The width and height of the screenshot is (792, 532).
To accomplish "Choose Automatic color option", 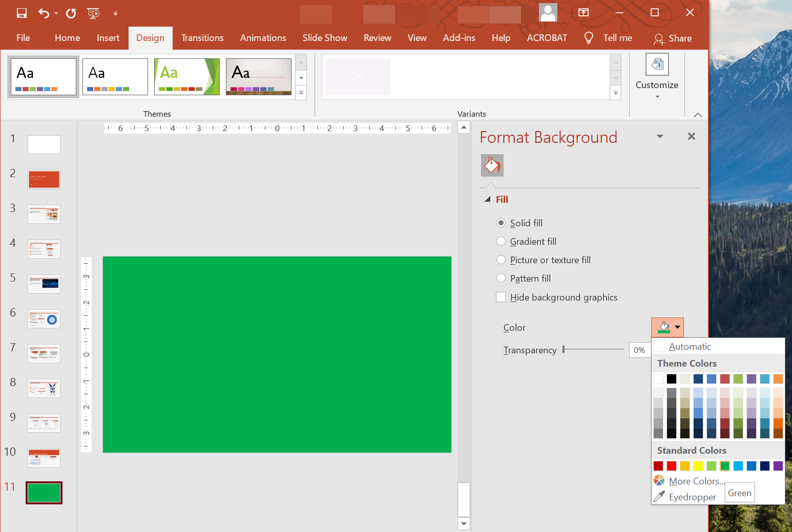I will coord(718,347).
